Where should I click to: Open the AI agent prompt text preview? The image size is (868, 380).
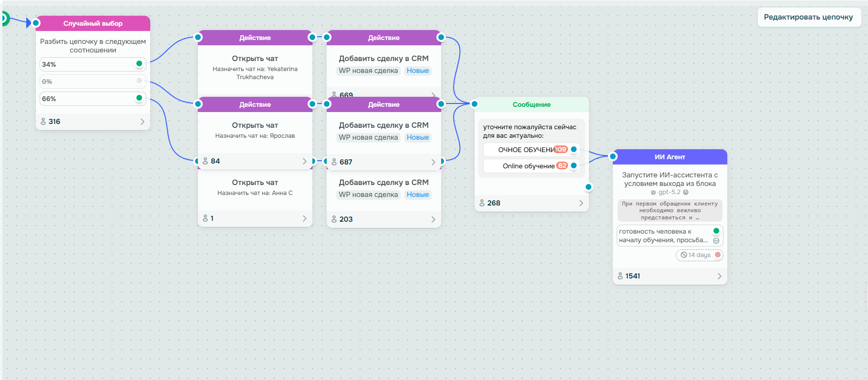point(670,211)
